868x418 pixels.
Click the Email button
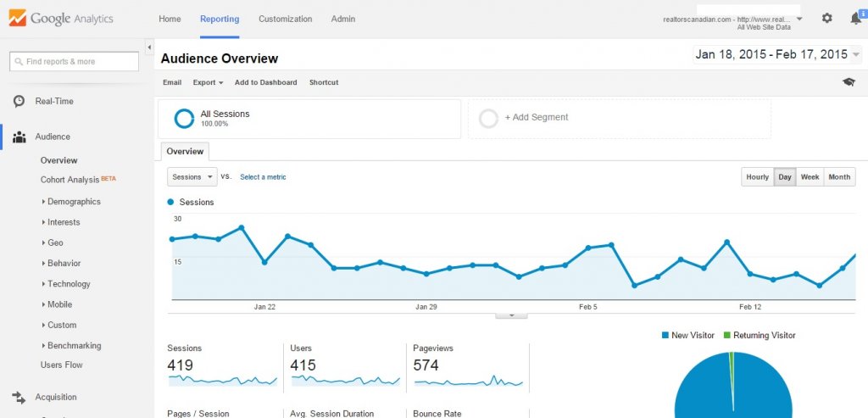click(x=172, y=82)
